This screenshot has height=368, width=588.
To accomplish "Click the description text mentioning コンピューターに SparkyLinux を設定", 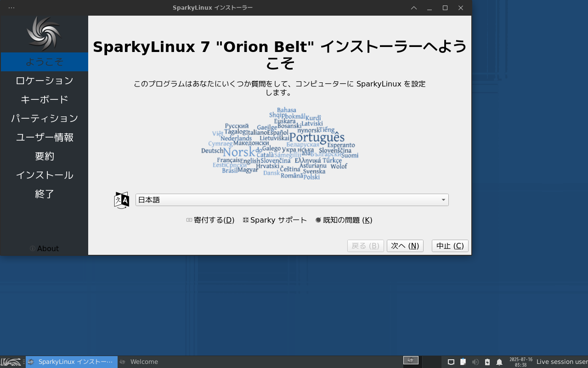I will [280, 88].
